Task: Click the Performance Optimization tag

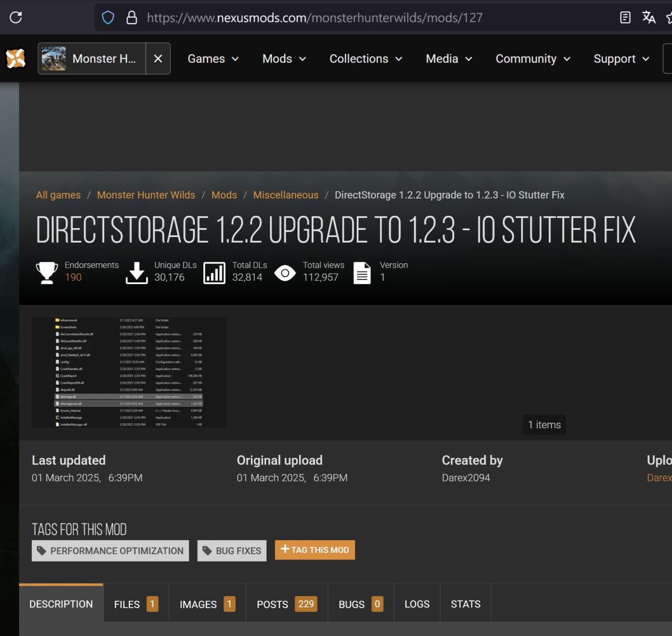Action: [x=110, y=551]
